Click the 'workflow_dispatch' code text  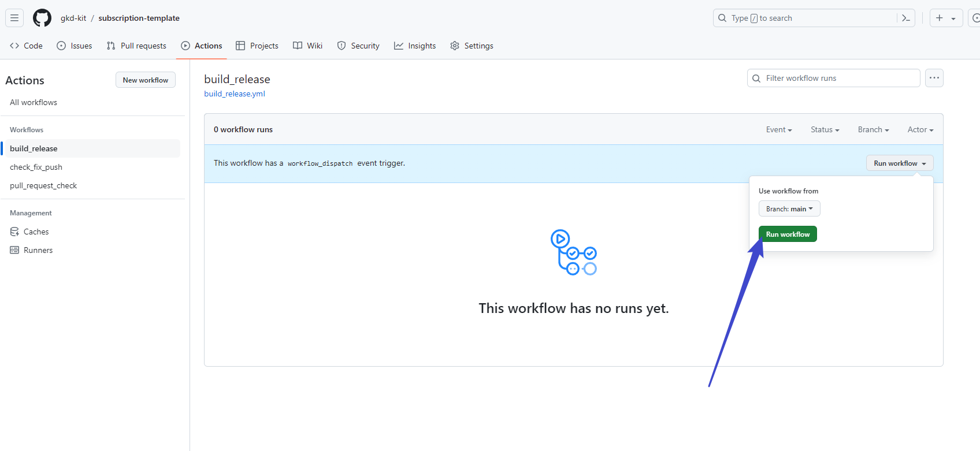pos(320,163)
